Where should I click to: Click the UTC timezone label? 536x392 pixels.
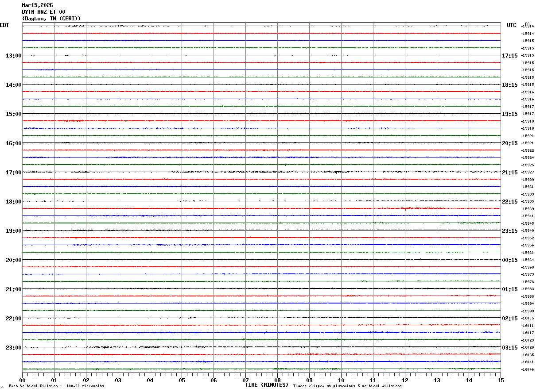[x=511, y=25]
